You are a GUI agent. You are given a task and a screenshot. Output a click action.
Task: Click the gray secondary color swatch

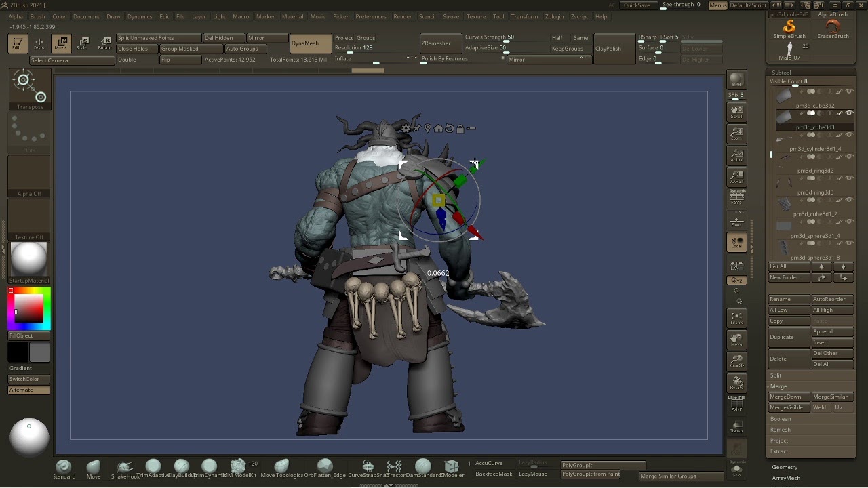(39, 352)
